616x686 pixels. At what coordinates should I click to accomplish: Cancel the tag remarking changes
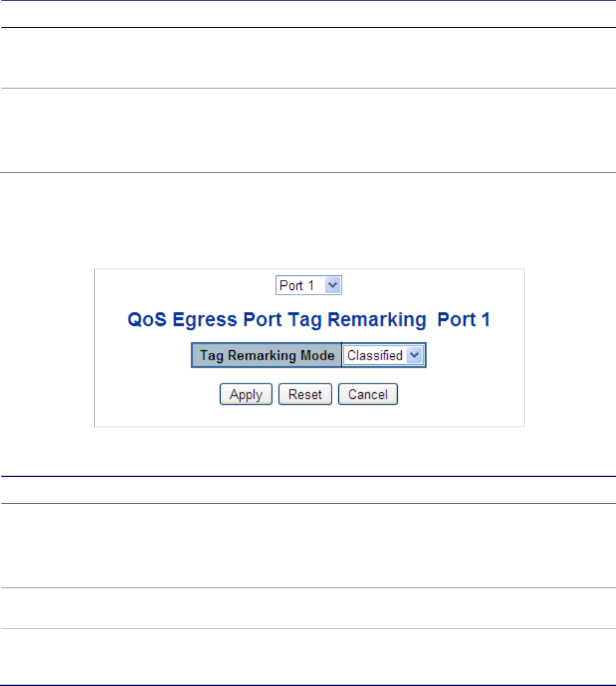coord(368,394)
